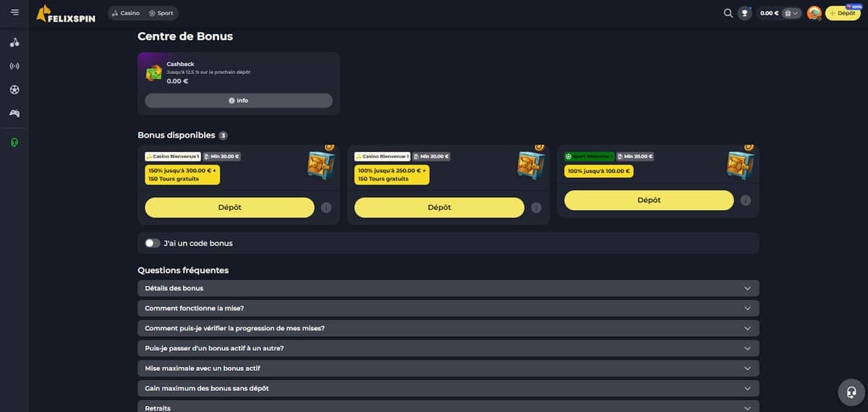
Task: Open the gamepad sidebar icon
Action: pos(14,113)
